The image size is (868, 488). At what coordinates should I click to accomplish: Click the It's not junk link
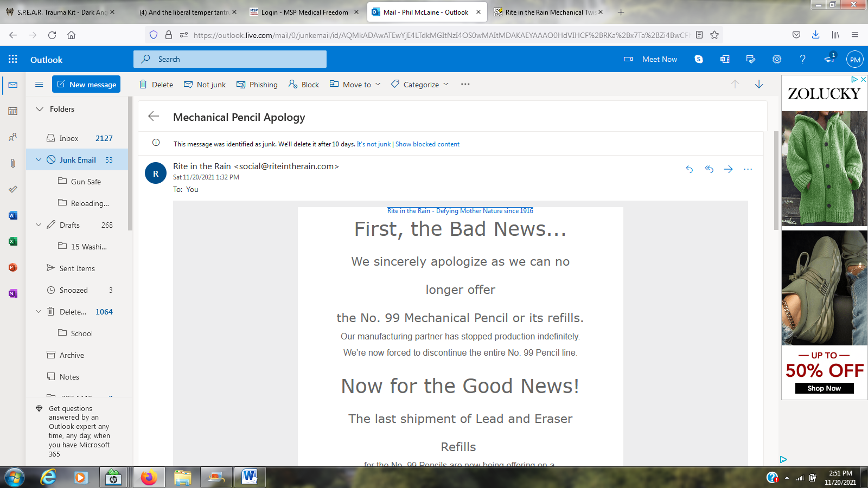(373, 144)
